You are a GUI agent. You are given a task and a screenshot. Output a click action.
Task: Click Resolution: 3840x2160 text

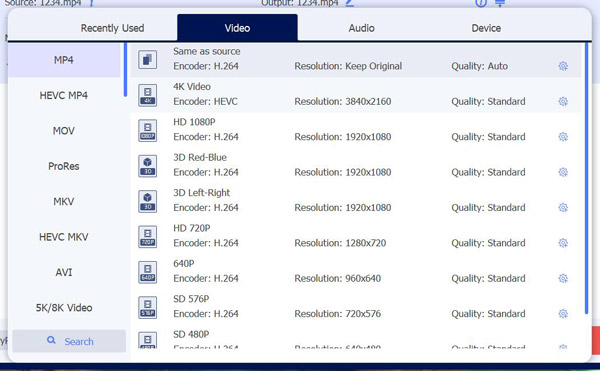click(342, 101)
